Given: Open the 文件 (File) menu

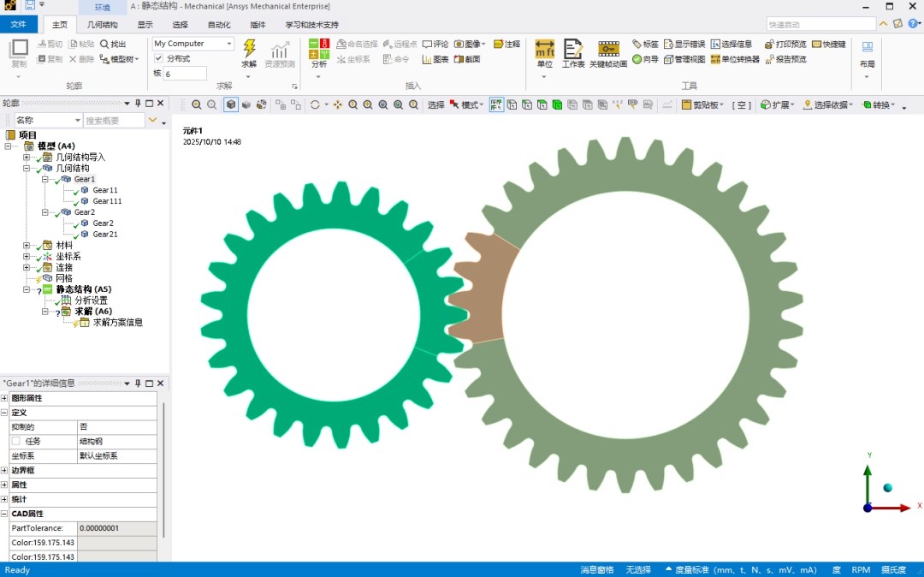Looking at the screenshot, I should 19,25.
